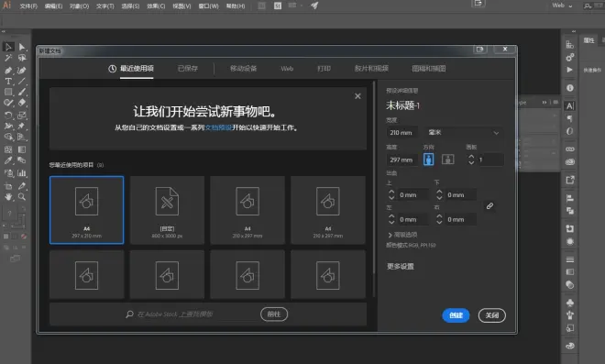Screen dimensions: 605x364
Task: Switch to the 已保存 tab
Action: [188, 69]
